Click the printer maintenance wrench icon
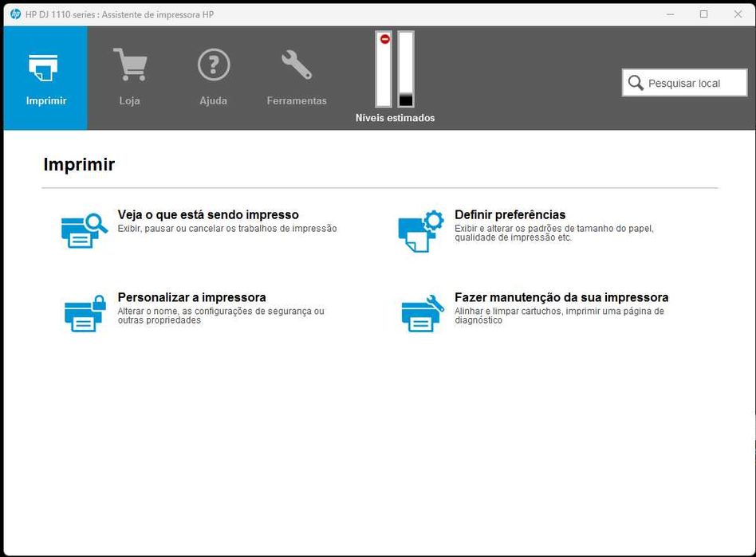 [x=423, y=313]
